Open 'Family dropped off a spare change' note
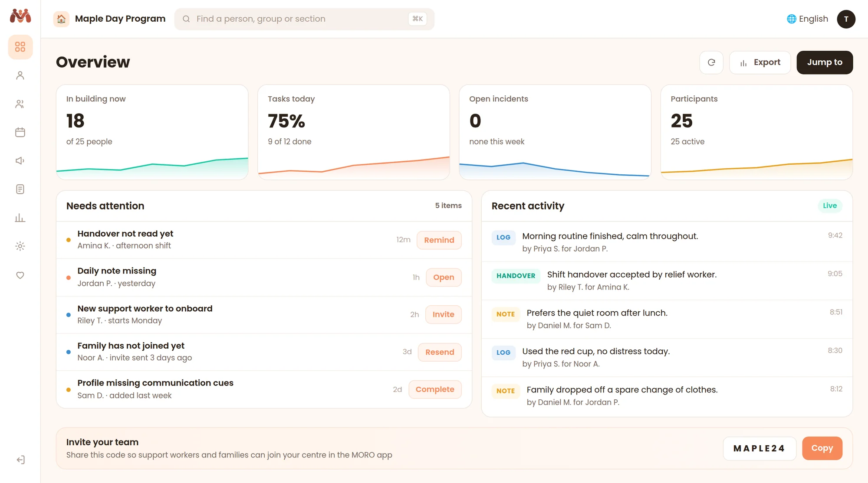This screenshot has height=483, width=868. [x=667, y=396]
